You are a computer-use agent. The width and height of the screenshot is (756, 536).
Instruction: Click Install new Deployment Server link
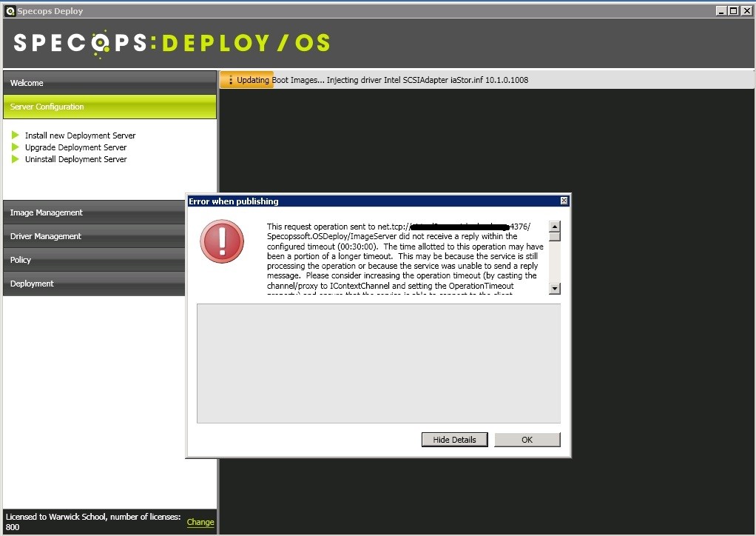point(80,135)
